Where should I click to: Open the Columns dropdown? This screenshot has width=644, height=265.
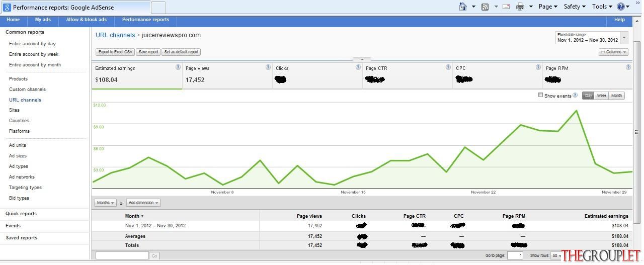[613, 52]
